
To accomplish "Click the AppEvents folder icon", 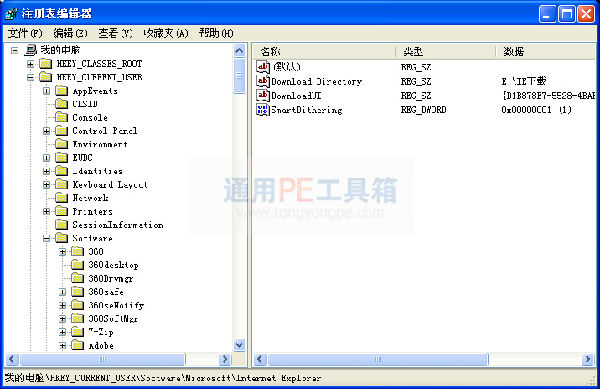I will tap(62, 91).
